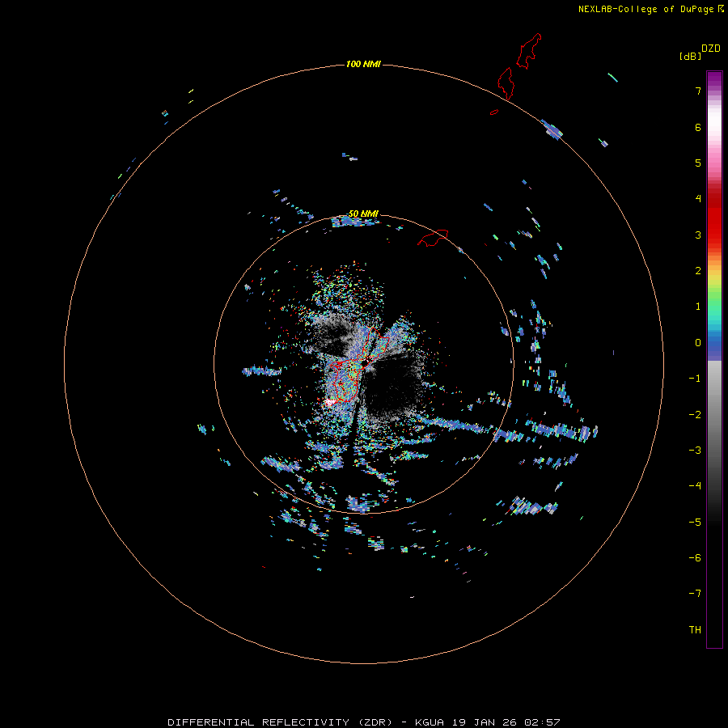Click the TH threshold label in legend

tap(695, 630)
